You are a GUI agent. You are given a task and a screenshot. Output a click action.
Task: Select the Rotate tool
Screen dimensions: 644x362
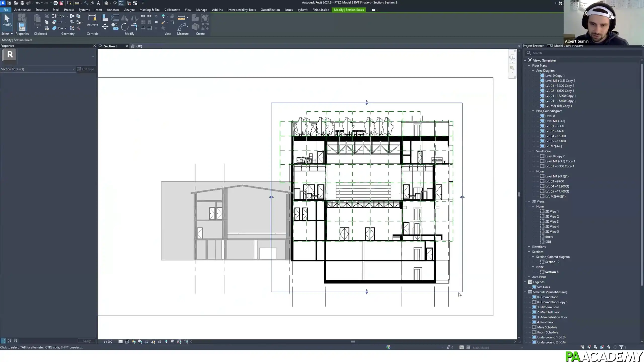tap(125, 27)
